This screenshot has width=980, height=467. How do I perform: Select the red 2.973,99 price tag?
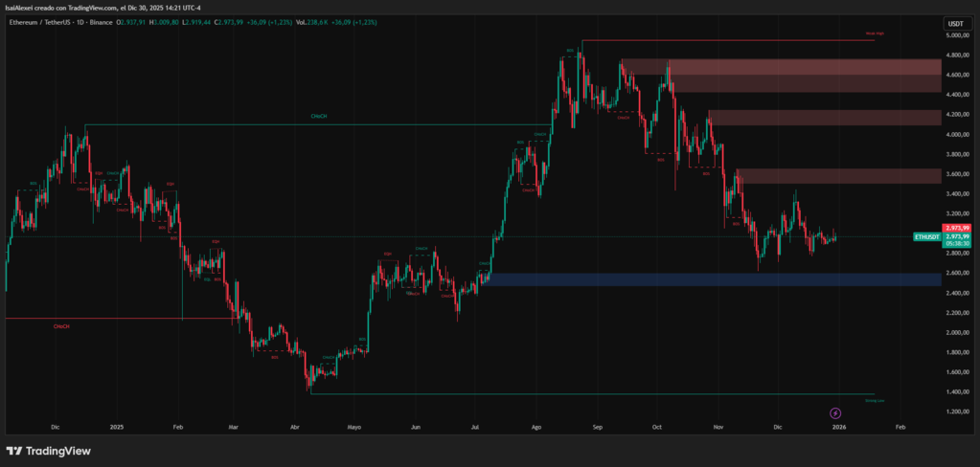pyautogui.click(x=955, y=229)
